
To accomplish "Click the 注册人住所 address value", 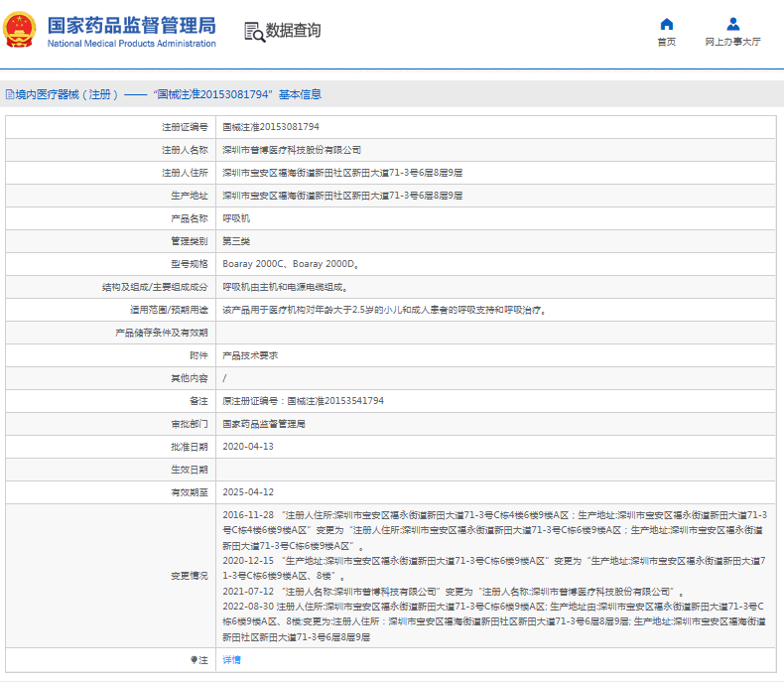I will pyautogui.click(x=342, y=173).
